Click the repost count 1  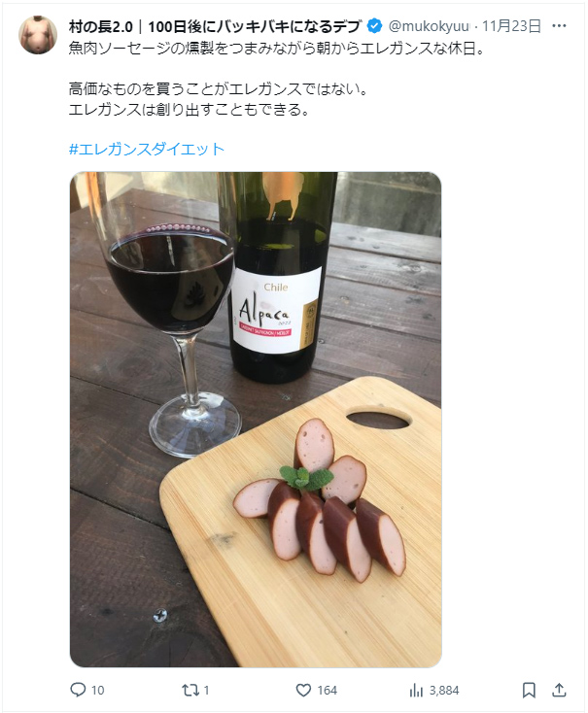click(206, 691)
